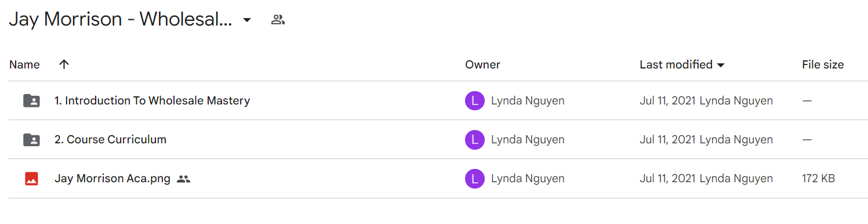The image size is (868, 224).
Task: Click Lynda Nguyen avatar in first row
Action: 475,101
